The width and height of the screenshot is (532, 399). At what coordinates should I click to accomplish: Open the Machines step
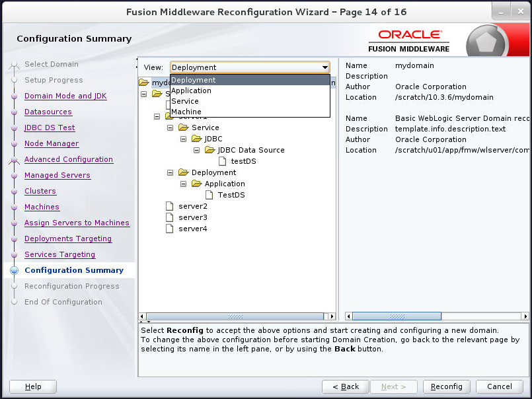coord(42,207)
